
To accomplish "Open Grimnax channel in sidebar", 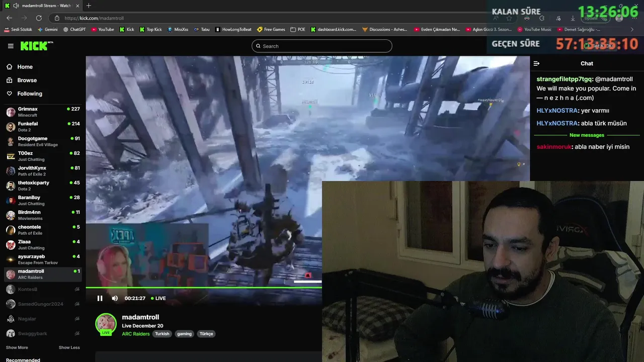I will point(42,112).
